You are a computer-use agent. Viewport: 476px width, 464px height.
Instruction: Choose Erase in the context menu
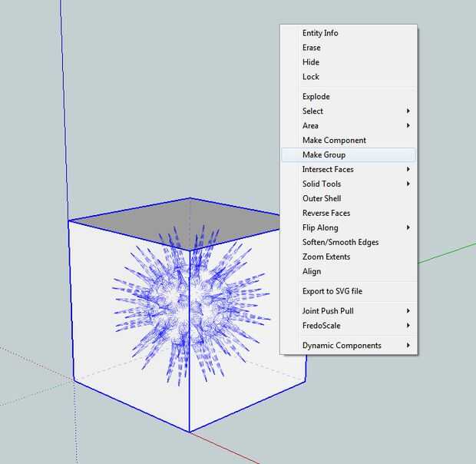click(349, 48)
